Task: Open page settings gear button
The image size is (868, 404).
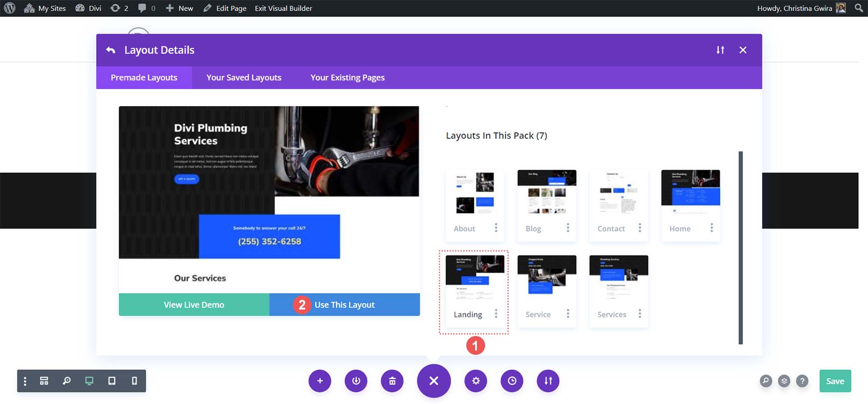Action: pos(476,381)
